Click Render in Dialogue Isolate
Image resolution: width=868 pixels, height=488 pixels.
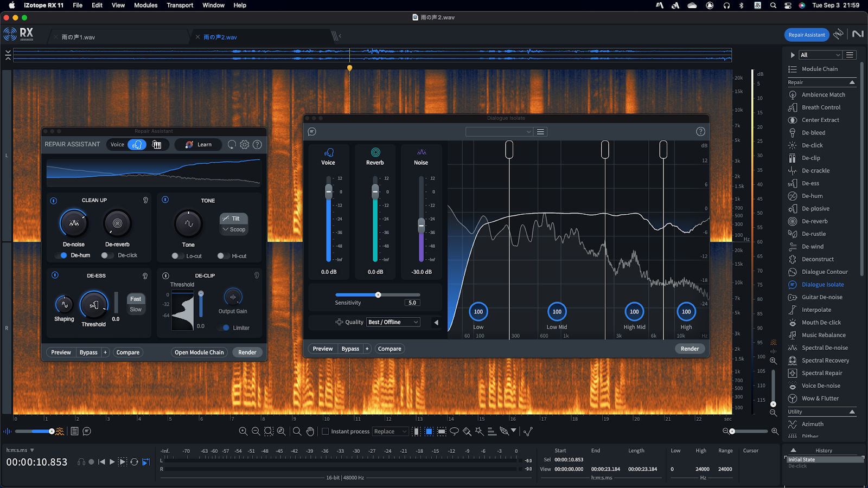690,349
